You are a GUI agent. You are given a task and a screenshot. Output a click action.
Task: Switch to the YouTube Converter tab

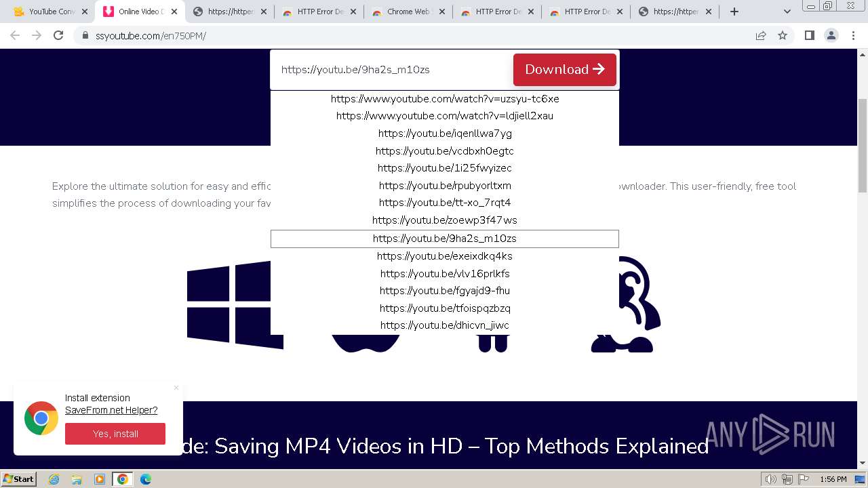[46, 12]
